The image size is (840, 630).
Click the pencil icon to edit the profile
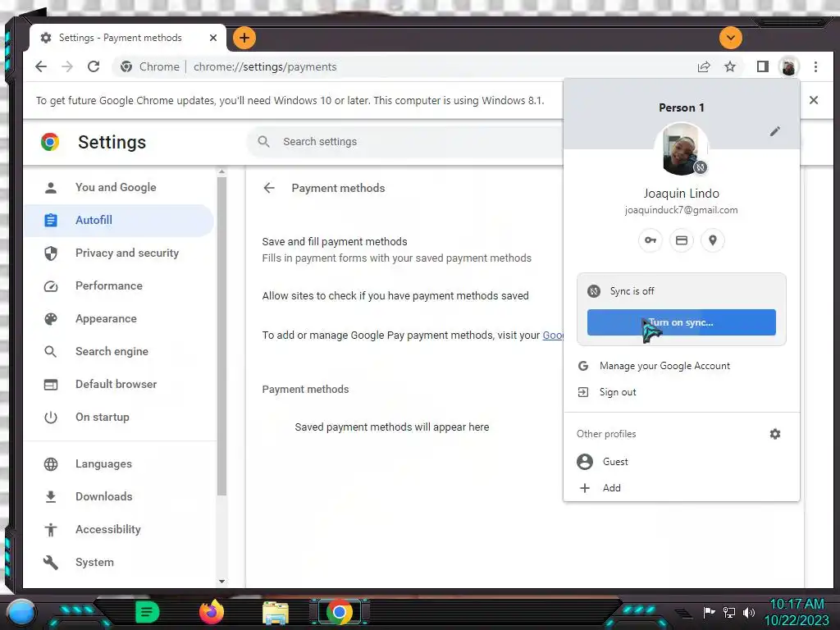tap(774, 131)
